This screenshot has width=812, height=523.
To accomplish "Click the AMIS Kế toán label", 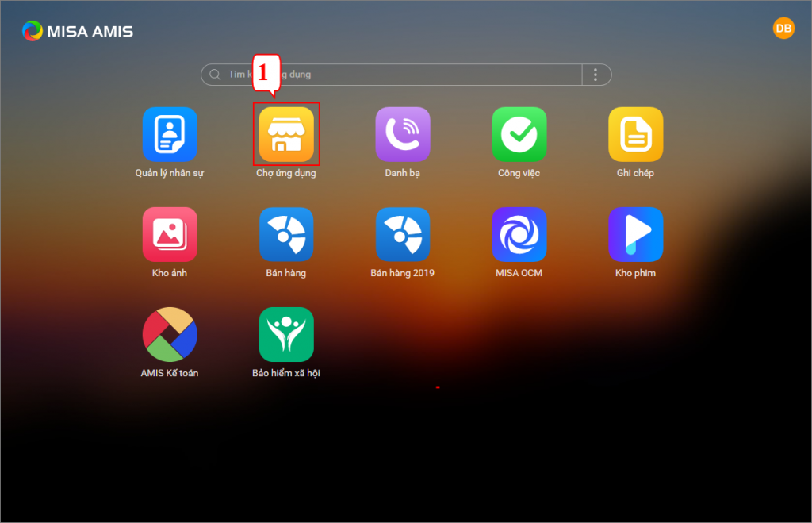I will [x=170, y=373].
